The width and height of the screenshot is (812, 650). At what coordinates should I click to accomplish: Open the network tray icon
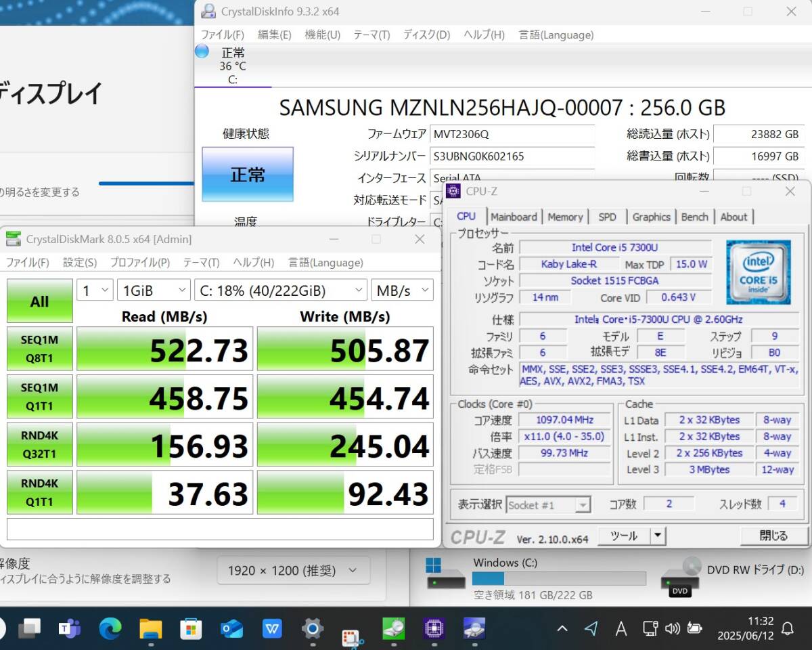[650, 629]
